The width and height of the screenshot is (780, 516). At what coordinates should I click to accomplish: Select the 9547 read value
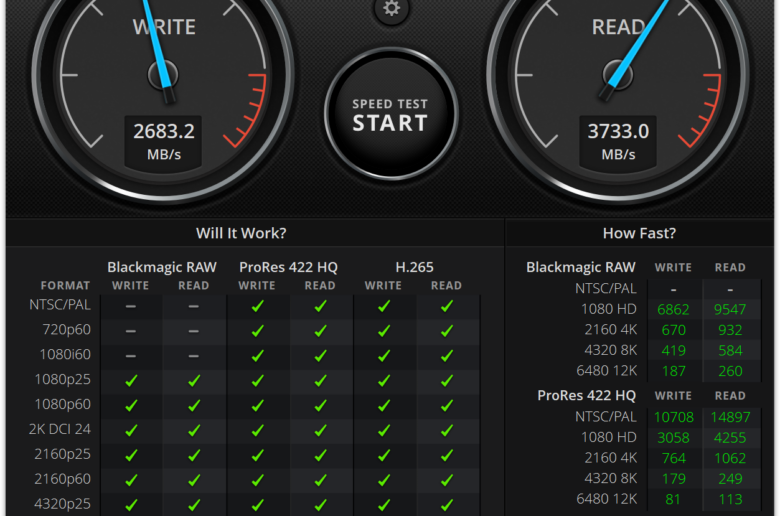730,310
